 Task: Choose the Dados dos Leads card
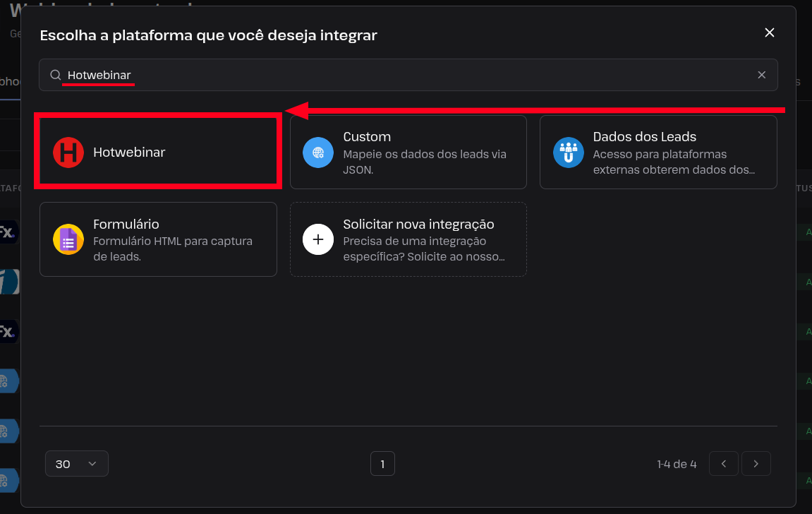(x=658, y=152)
